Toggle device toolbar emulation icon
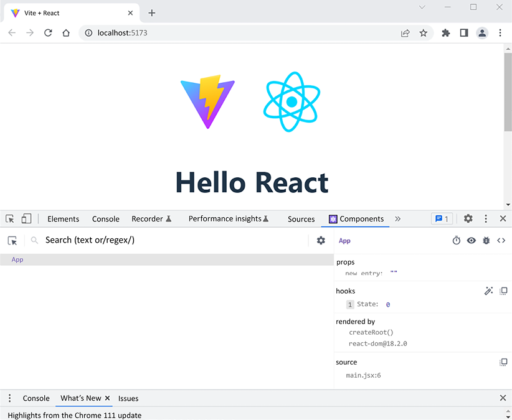512x420 pixels. 26,218
